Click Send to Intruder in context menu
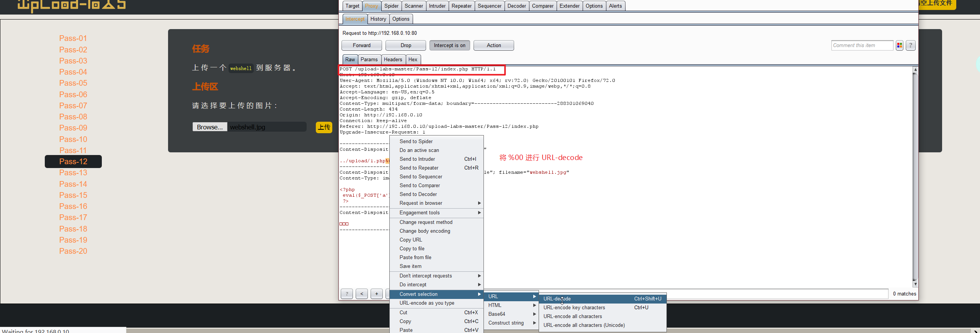Viewport: 980px width, 333px height. point(436,159)
